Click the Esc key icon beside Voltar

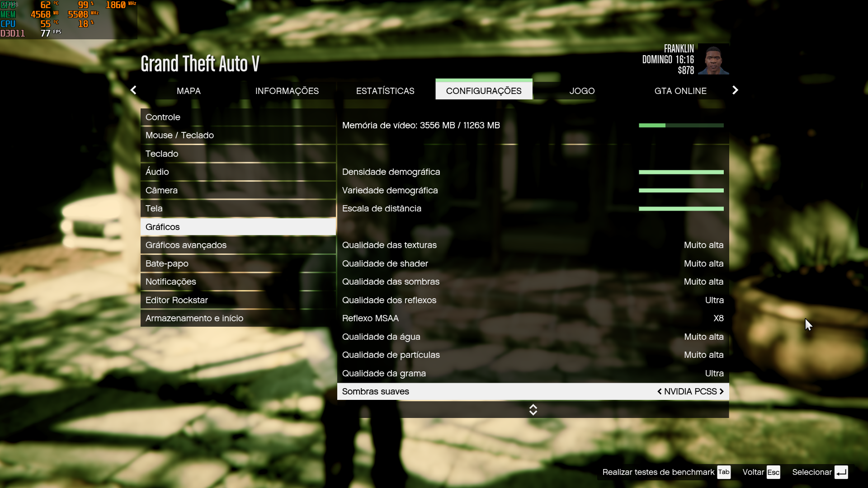tap(774, 472)
